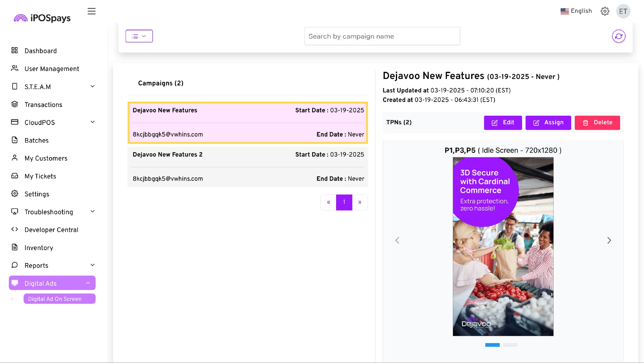
Task: Click the ET user avatar
Action: pos(623,11)
